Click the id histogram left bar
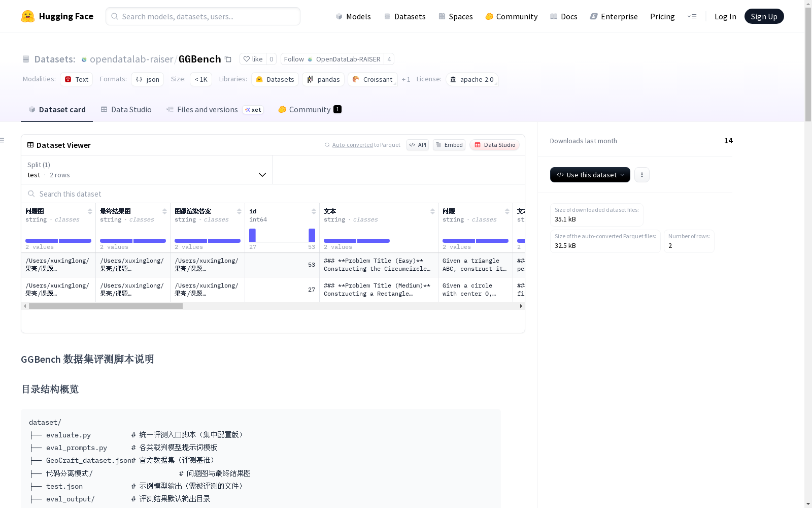The height and width of the screenshot is (508, 812). tap(253, 235)
